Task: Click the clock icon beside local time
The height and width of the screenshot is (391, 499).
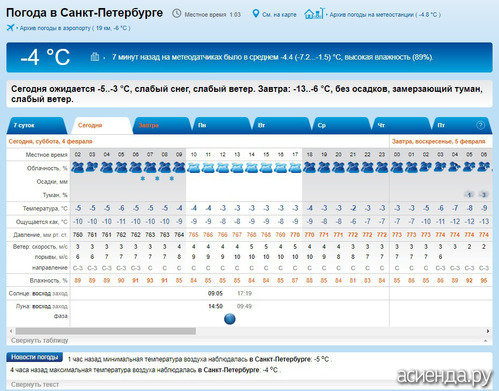Action: point(176,14)
